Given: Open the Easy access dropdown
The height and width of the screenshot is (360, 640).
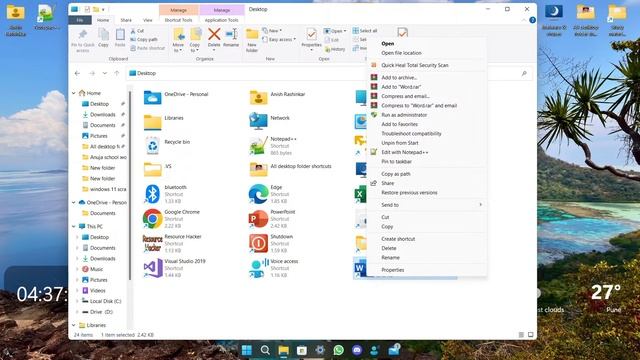Looking at the screenshot, I should tap(279, 40).
